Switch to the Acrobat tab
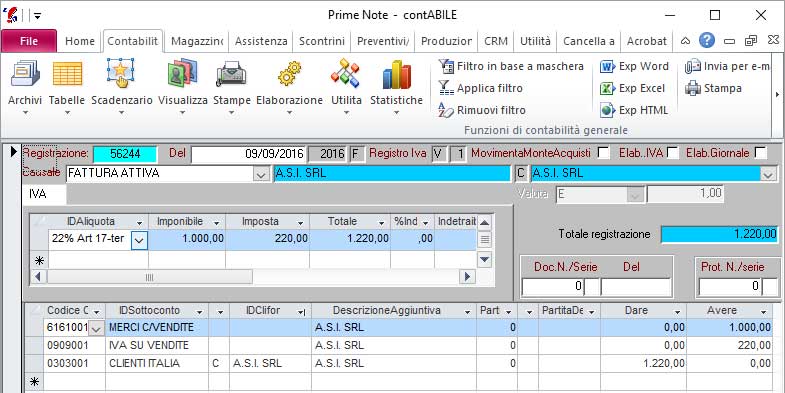The height and width of the screenshot is (393, 785). tap(646, 41)
